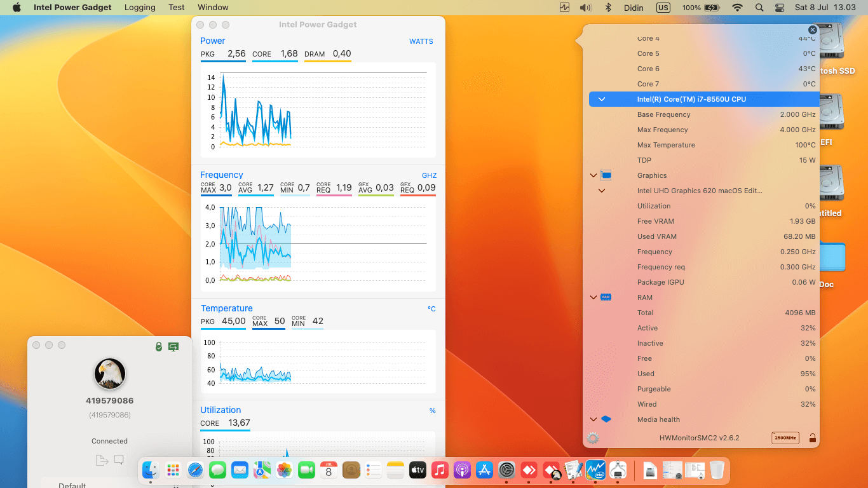The width and height of the screenshot is (868, 488).
Task: Open chat bubble icon in AnyDesk session
Action: (x=119, y=460)
